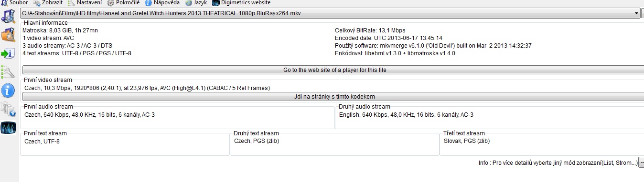Click 'Jdi na stránky s tímto kodekem' button

[x=334, y=97]
